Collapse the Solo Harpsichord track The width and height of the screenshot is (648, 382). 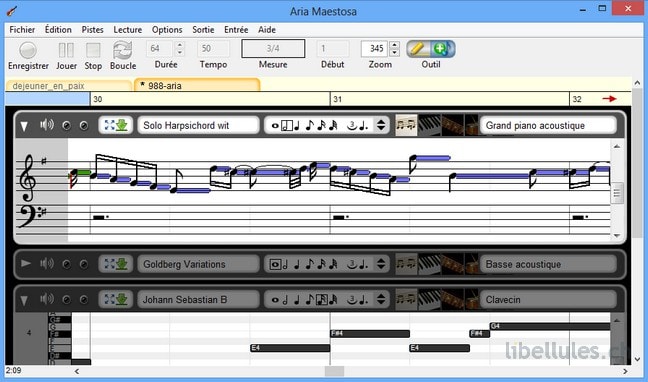coord(24,126)
